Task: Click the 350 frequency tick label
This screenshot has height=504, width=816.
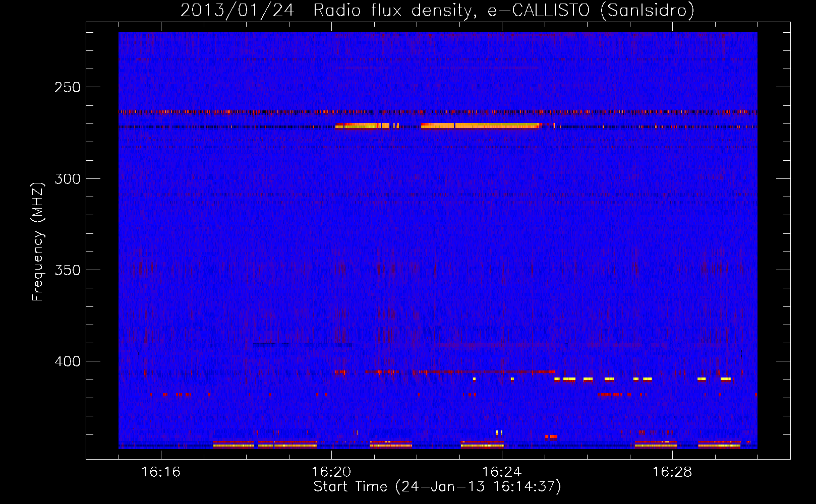Action: click(68, 270)
